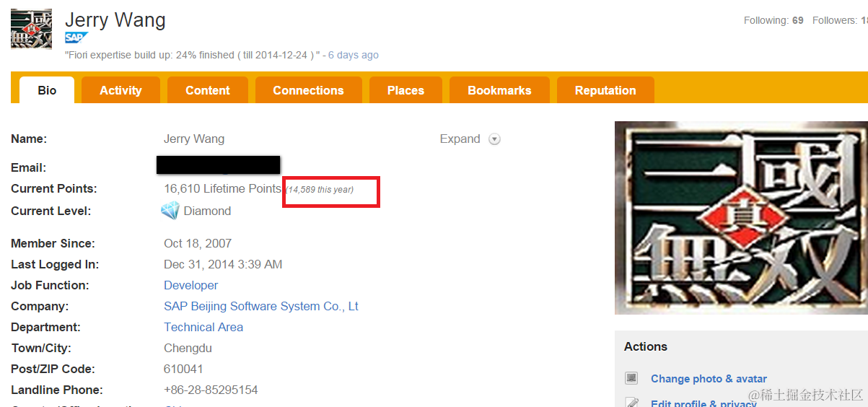The image size is (868, 407).
Task: Click the Actions panel heading
Action: 646,346
